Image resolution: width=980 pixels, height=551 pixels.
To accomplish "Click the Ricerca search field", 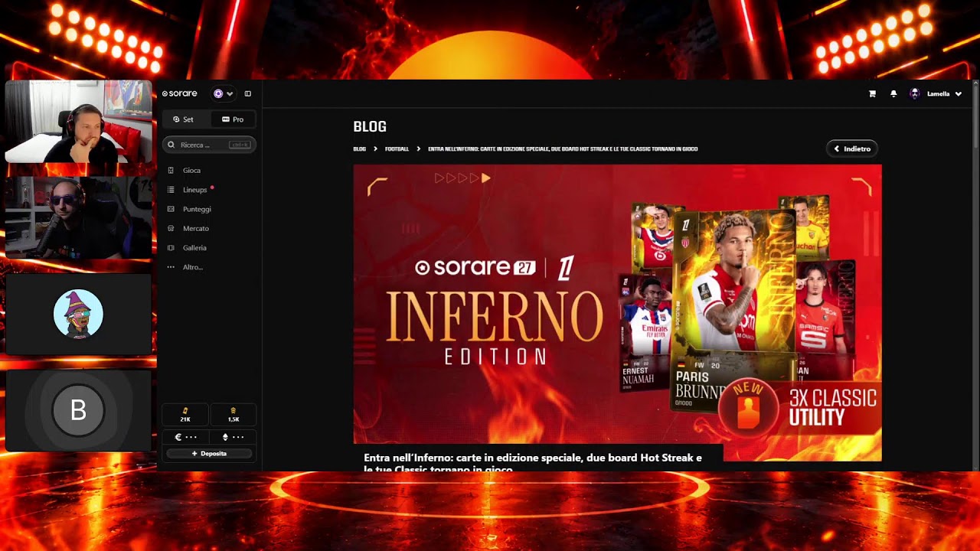I will click(x=209, y=145).
